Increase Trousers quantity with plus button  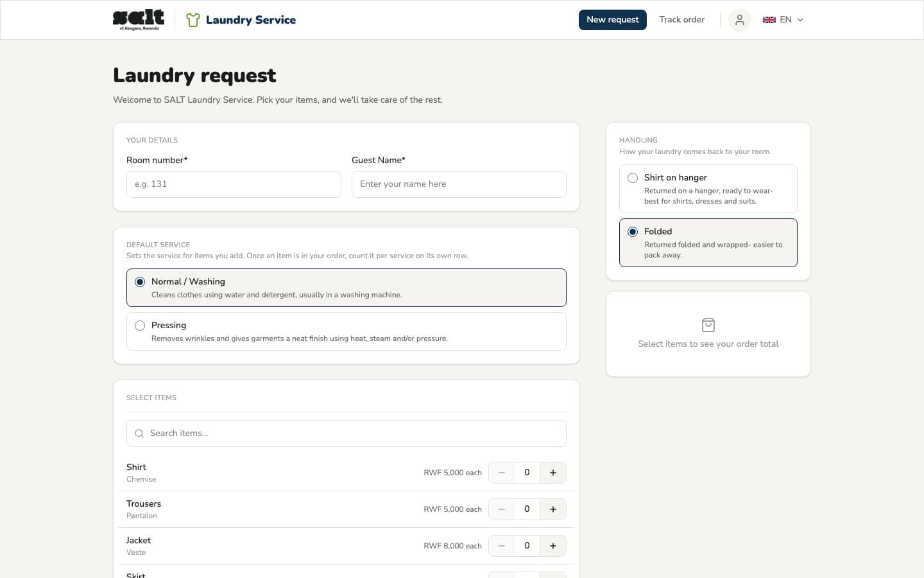[552, 509]
